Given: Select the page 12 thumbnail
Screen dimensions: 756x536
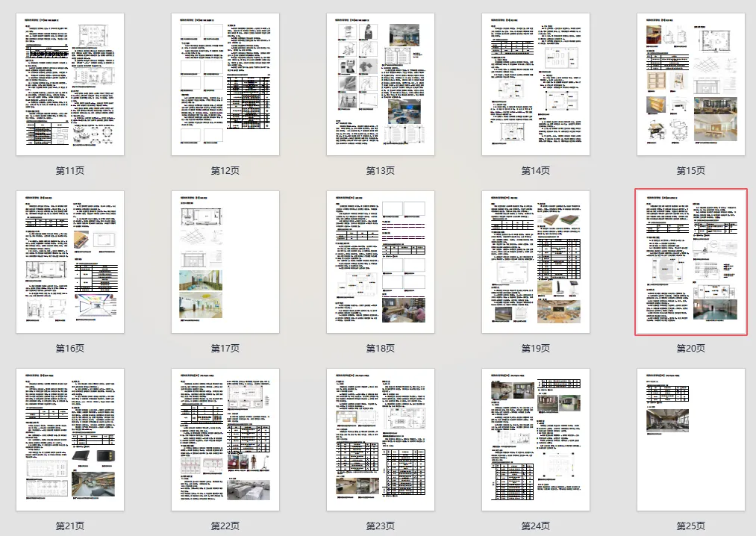Looking at the screenshot, I should [225, 84].
